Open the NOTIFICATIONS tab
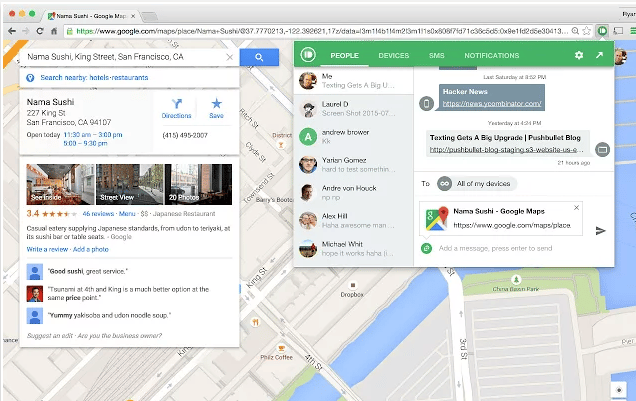The width and height of the screenshot is (636, 401). point(491,56)
